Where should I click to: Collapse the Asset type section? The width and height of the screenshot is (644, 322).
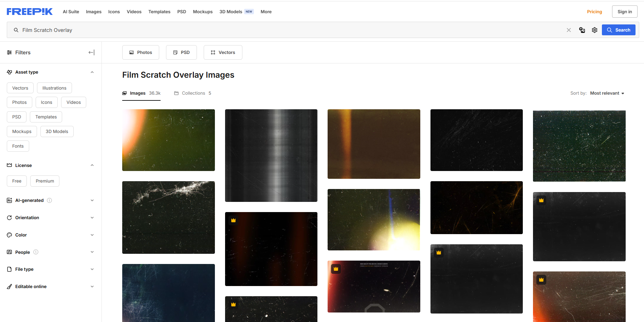pos(92,72)
